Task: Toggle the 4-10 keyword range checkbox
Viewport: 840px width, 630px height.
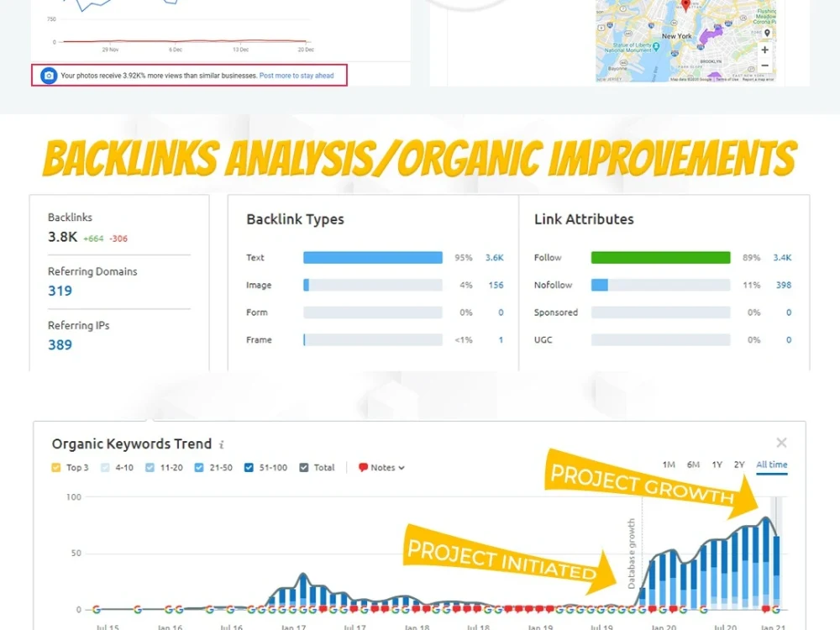Action: click(105, 467)
